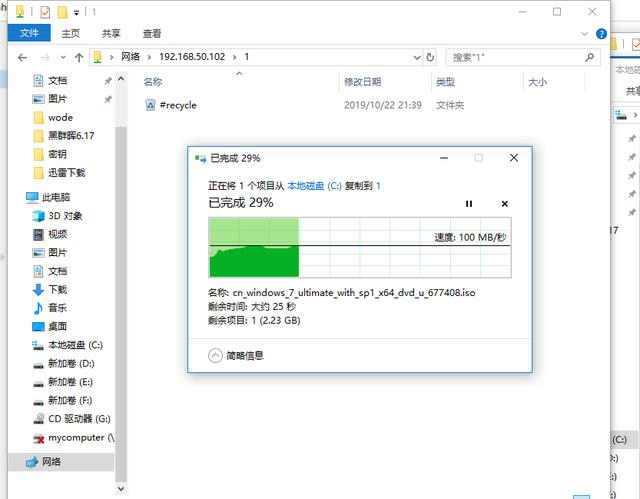Click the cn_windows_7_ultimate iso file name text
The image size is (640, 499).
coord(354,293)
